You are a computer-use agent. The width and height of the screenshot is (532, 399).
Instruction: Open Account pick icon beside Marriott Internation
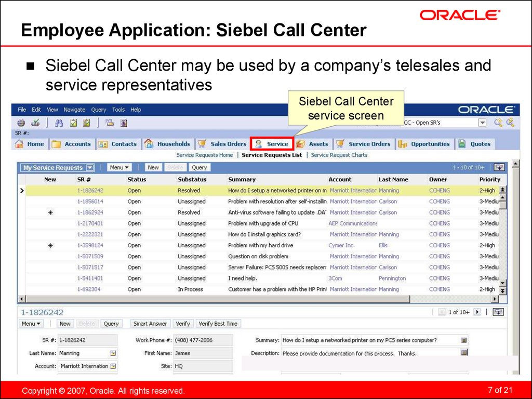coord(113,366)
